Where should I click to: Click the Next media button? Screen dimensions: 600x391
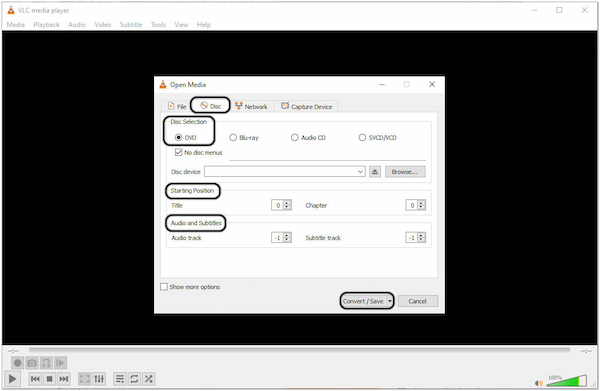64,379
